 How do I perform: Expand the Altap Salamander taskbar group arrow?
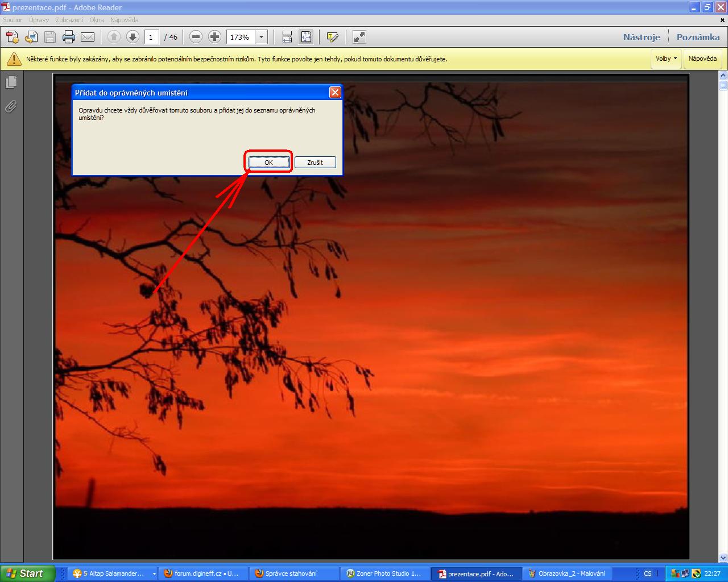(154, 573)
